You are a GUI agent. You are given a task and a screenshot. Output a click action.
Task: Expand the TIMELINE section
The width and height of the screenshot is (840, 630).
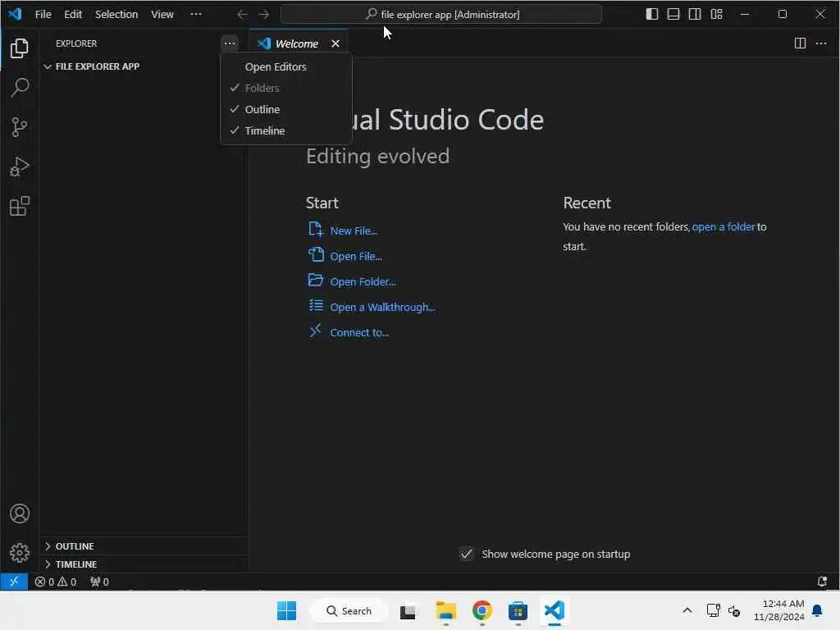point(144,564)
